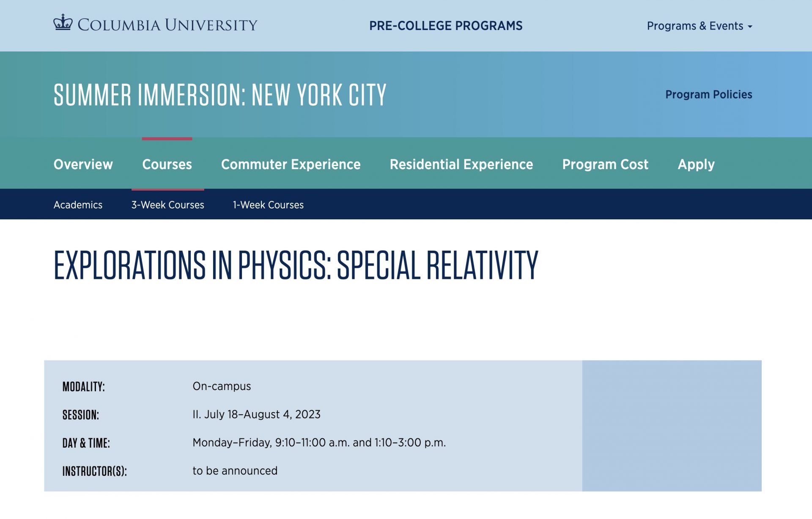
Task: Click the Apply navigation item
Action: 696,164
